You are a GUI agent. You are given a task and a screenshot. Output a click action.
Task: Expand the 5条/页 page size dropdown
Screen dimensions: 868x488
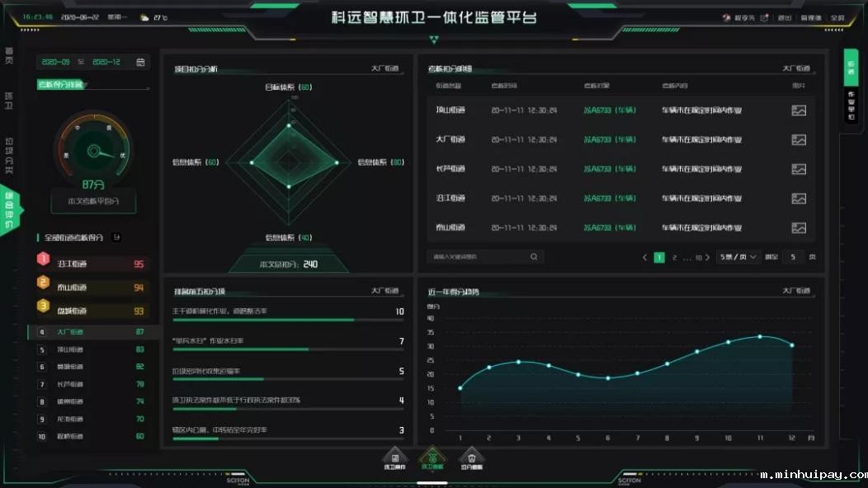[738, 257]
